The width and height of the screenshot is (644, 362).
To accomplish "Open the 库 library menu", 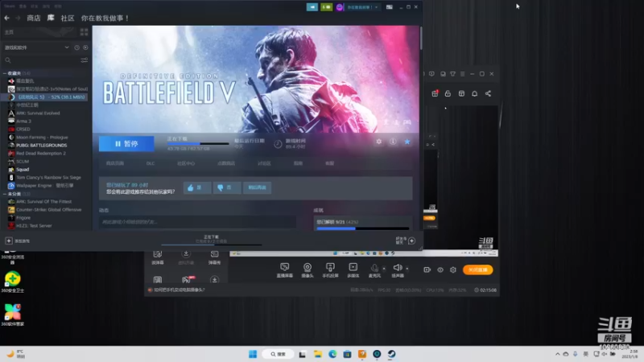I will (51, 18).
